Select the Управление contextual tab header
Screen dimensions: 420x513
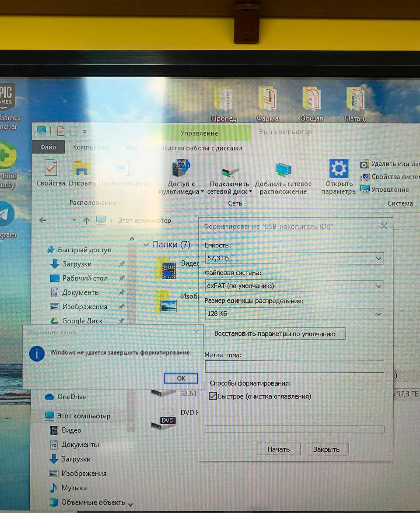click(x=199, y=133)
